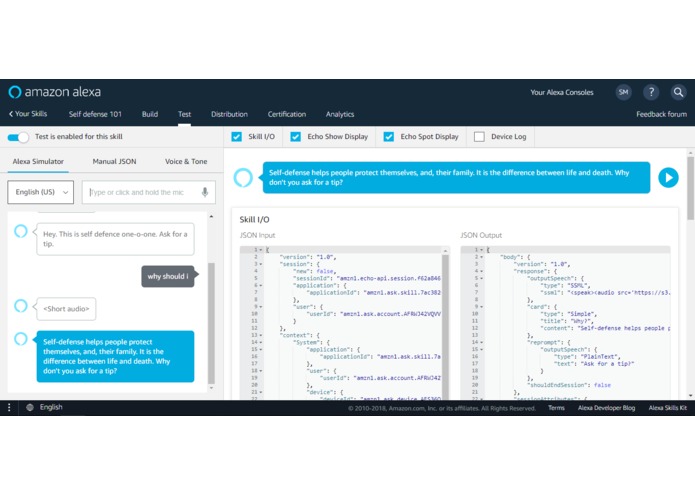Click the Alexa ring beside Short audio message

21,306
